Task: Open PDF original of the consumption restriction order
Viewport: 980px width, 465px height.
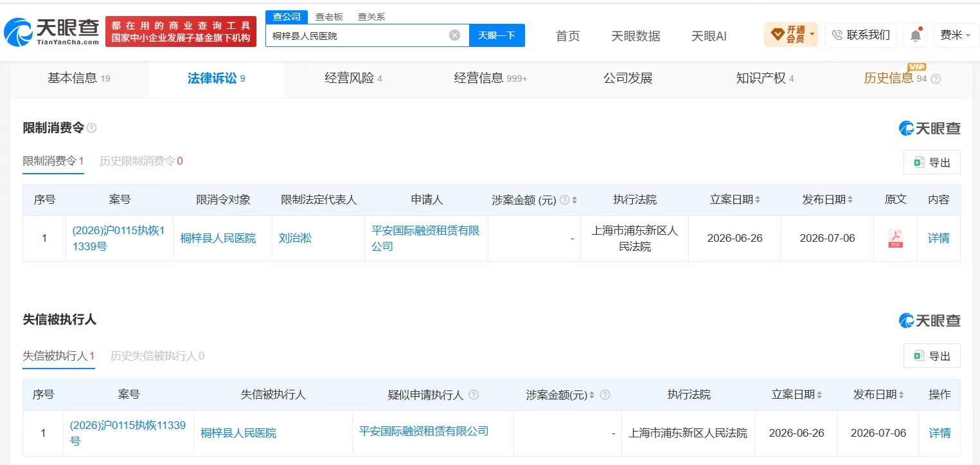Action: coord(895,239)
